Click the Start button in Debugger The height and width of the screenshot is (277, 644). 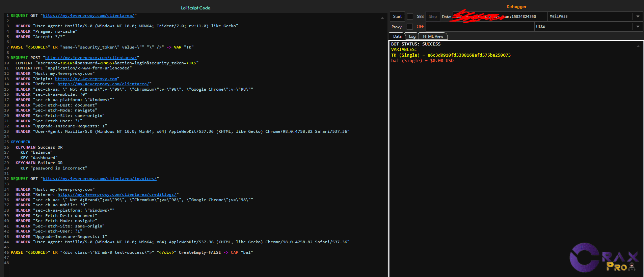pyautogui.click(x=397, y=17)
